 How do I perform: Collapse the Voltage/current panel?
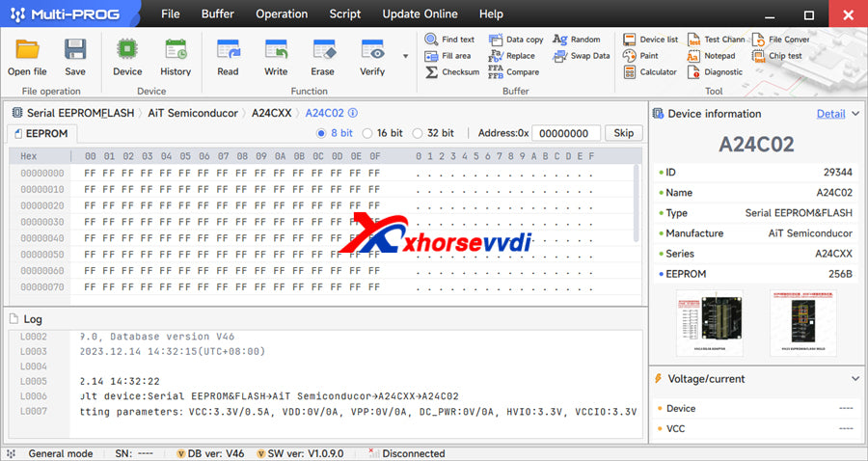click(855, 379)
